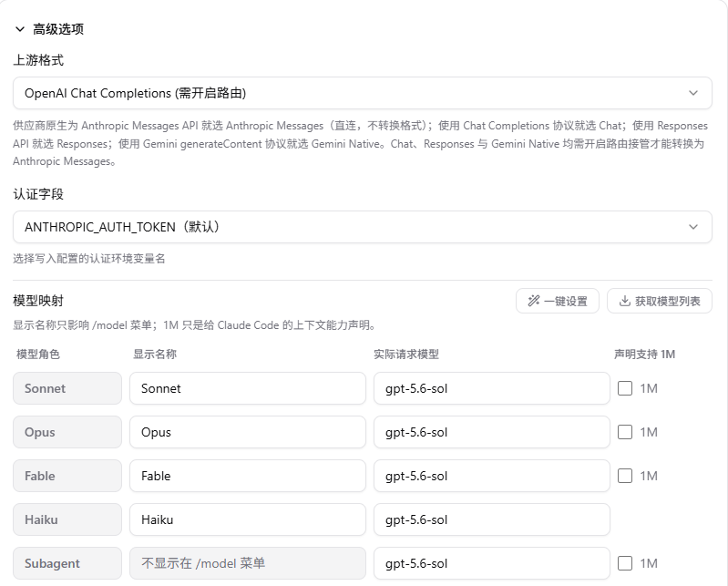Edit the Haiku display name field
728x586 pixels.
[x=248, y=519]
